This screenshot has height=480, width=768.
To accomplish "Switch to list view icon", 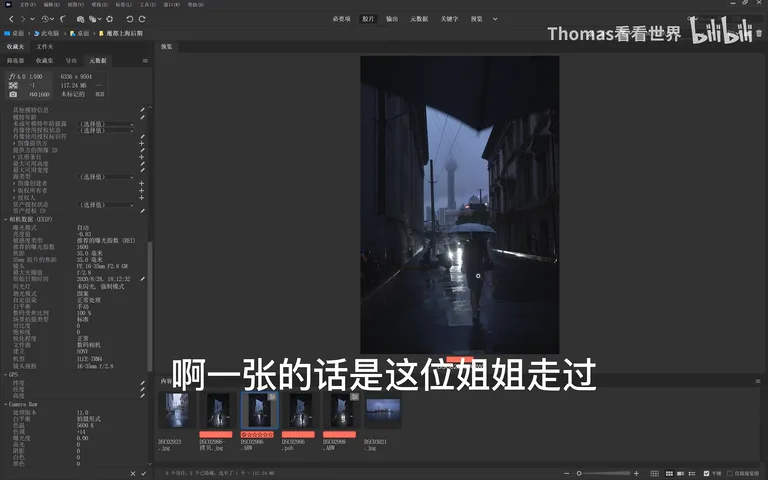I will (692, 474).
